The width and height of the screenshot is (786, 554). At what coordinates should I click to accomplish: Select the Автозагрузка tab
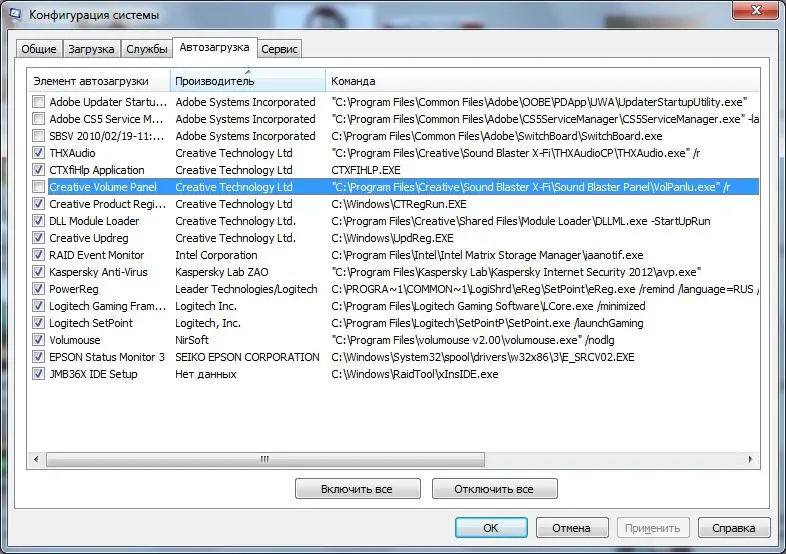215,47
